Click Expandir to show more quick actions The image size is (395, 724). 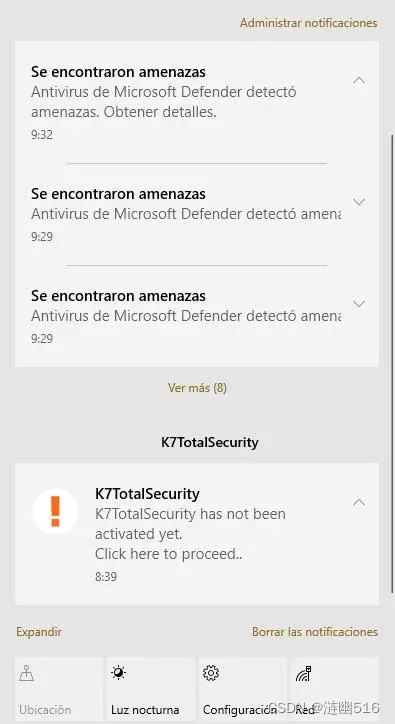pyautogui.click(x=39, y=632)
